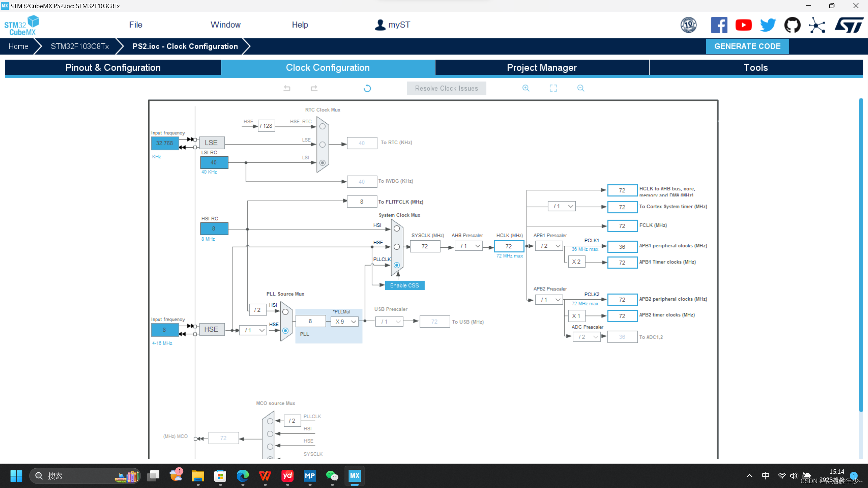Screen dimensions: 868x488
Task: Click the HCLK (MHz) input field
Action: 509,246
